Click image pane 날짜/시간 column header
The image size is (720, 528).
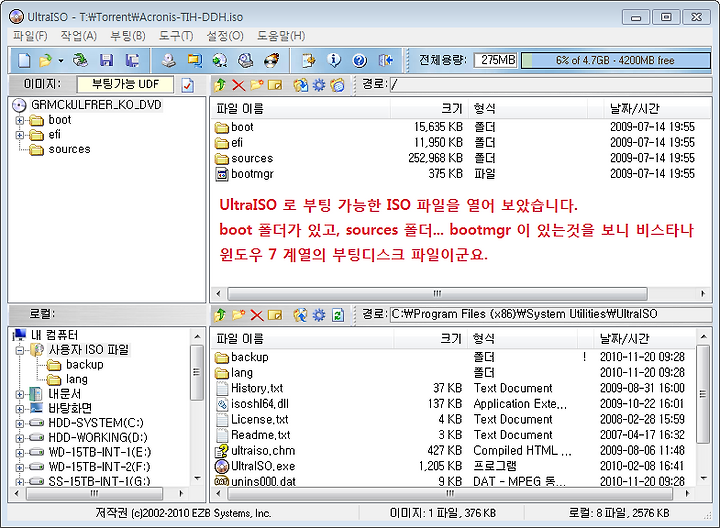658,109
